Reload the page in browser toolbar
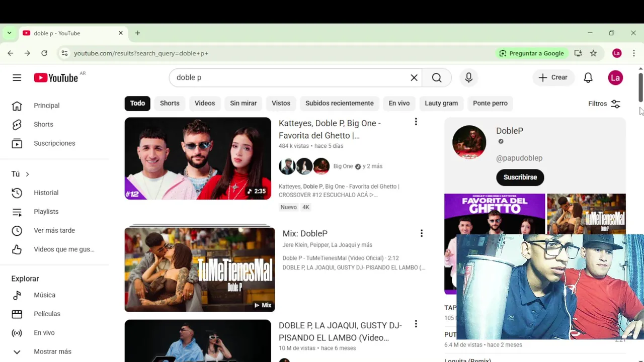644x362 pixels. [x=44, y=53]
